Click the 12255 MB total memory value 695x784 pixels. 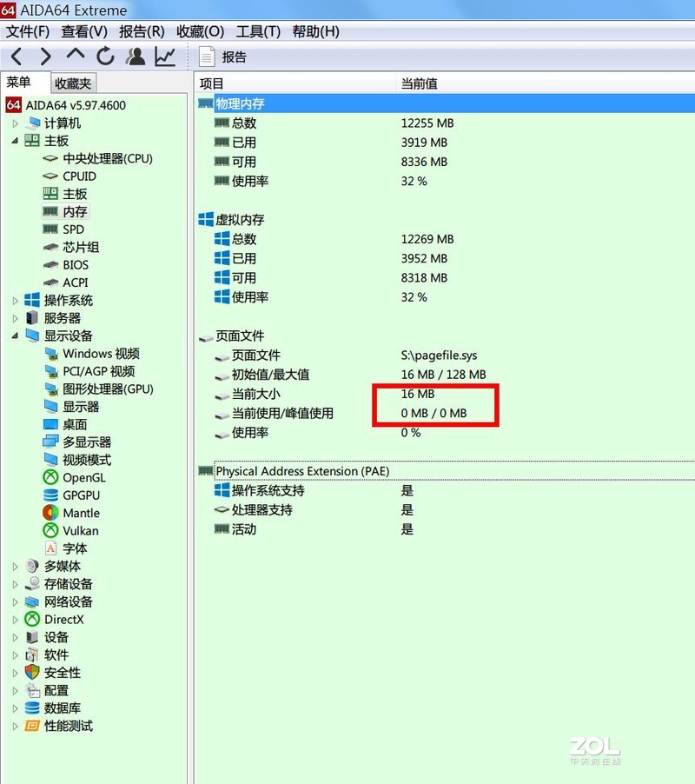(427, 123)
